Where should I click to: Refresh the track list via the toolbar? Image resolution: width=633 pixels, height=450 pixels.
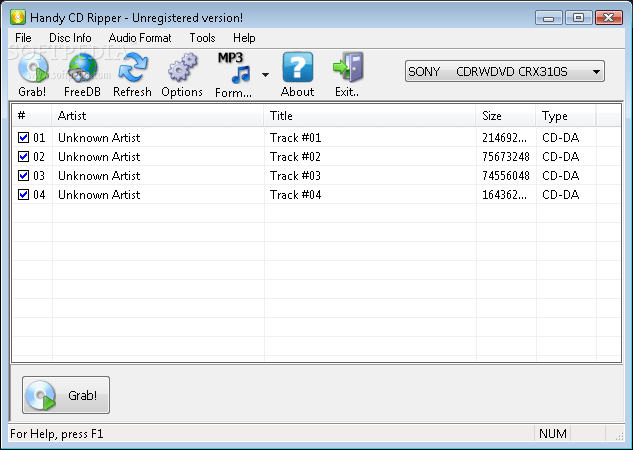pos(132,68)
